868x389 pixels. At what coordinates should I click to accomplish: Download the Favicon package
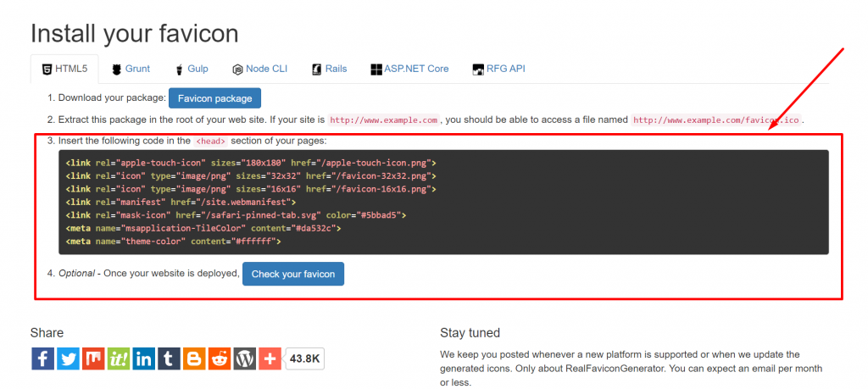click(214, 98)
